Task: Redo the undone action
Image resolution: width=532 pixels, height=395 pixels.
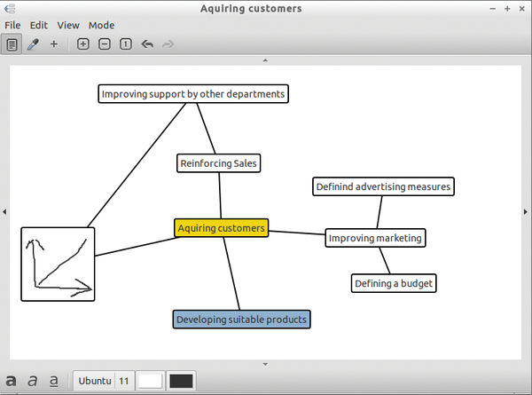Action: pos(168,44)
